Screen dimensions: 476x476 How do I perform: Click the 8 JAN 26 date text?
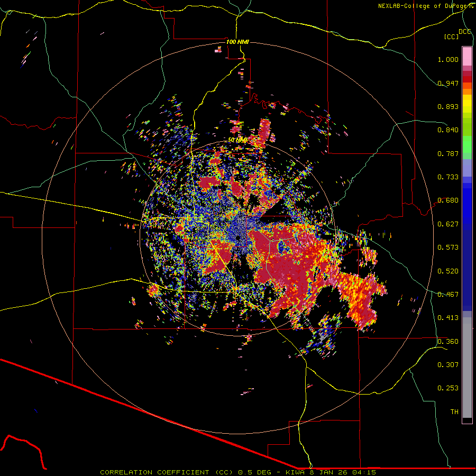coord(329,472)
